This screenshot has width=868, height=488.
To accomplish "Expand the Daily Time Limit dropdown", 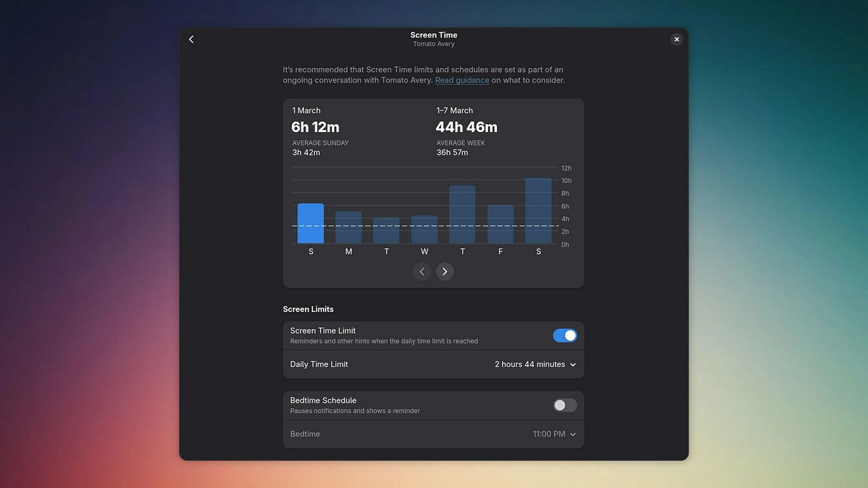I will tap(535, 364).
